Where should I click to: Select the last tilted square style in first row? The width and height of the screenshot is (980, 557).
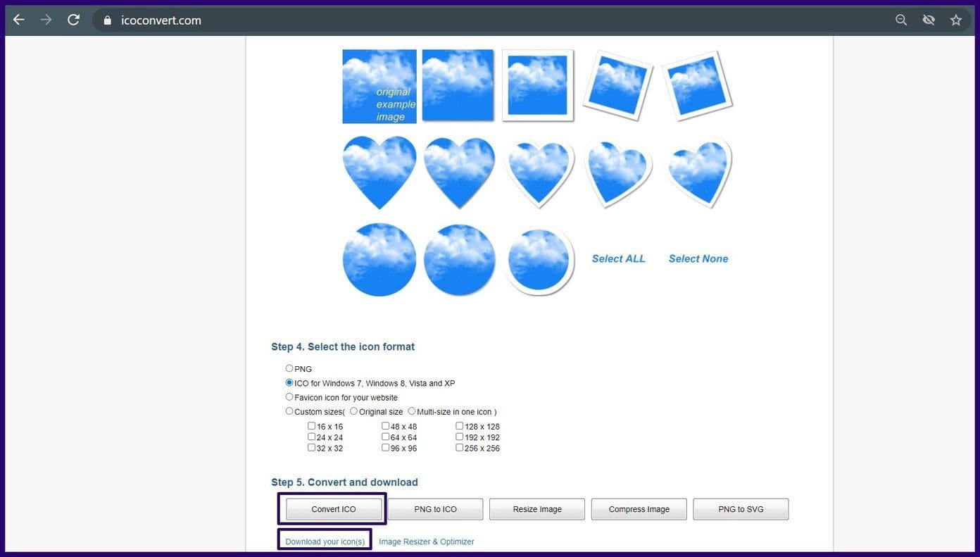(x=697, y=85)
